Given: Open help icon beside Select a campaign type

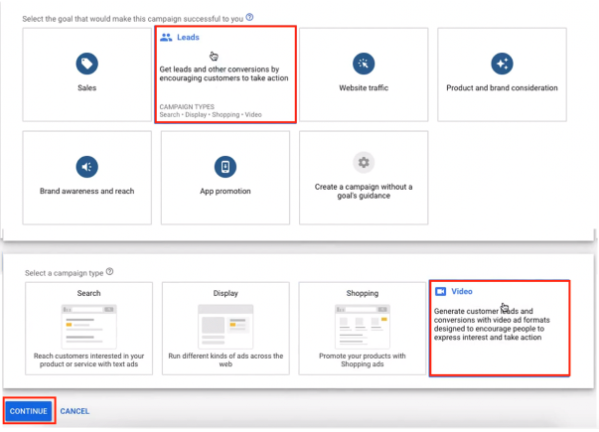Looking at the screenshot, I should click(110, 272).
